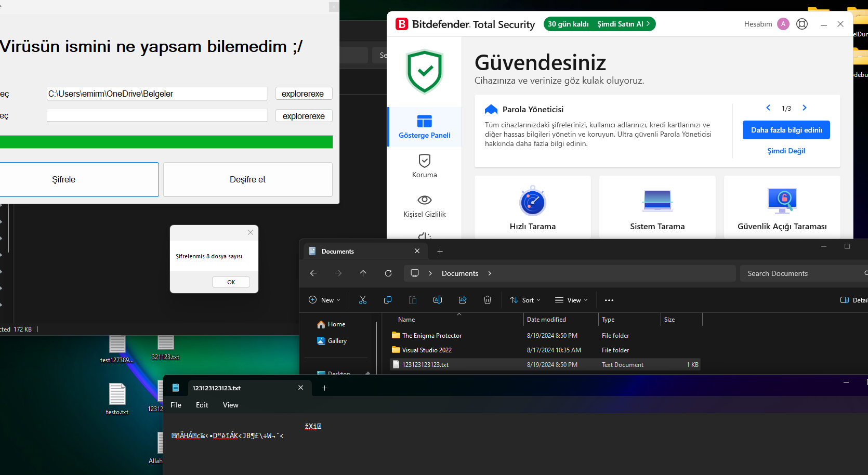This screenshot has width=868, height=475.
Task: Select Visual Studio 2022 folder row
Action: coord(545,350)
